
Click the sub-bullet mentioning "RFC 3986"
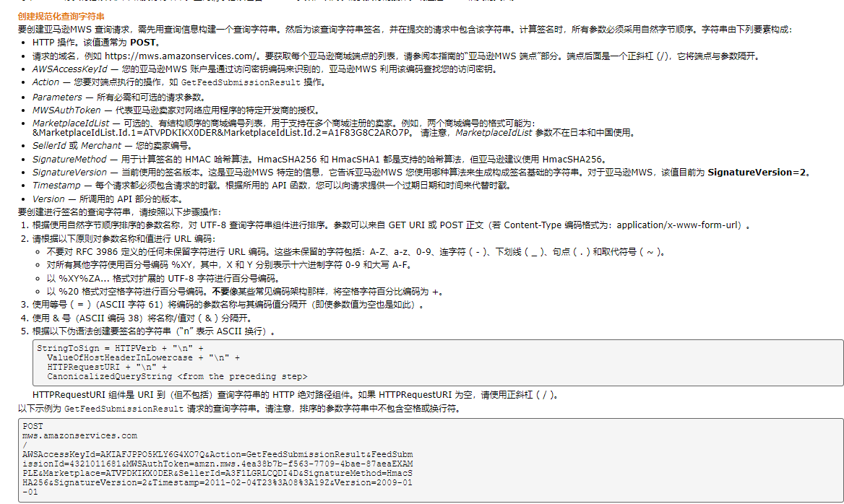tap(356, 252)
